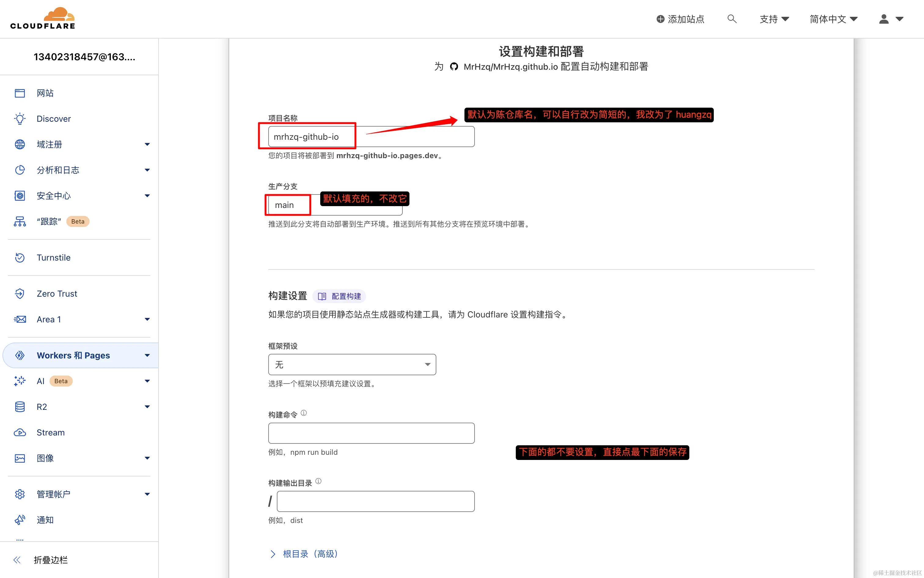
Task: Click the GitHub logo beside MrHzq repository
Action: (x=454, y=67)
